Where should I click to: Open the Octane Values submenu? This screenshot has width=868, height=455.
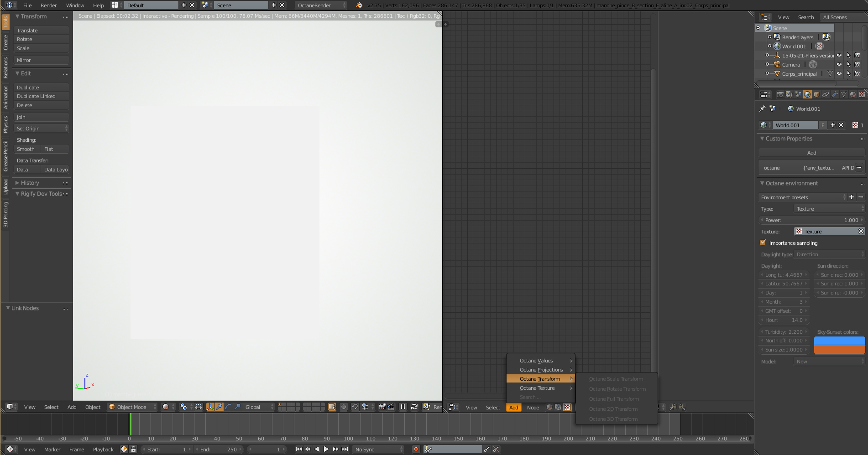[541, 361]
